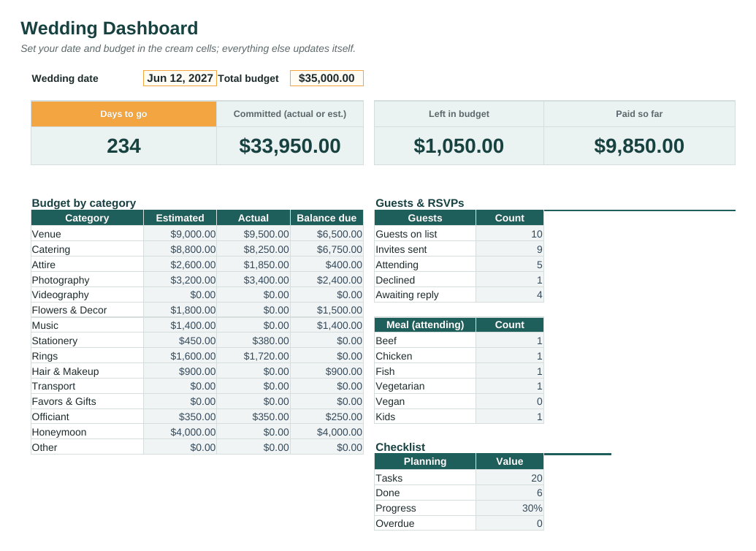This screenshot has width=756, height=551.
Task: Select the Catering actual cell $8,250.00
Action: click(x=253, y=249)
